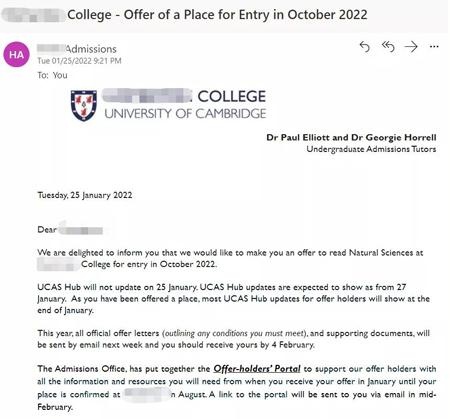
Task: Click the Tue 01/25/2022 9:21 PM timestamp
Action: click(x=79, y=61)
